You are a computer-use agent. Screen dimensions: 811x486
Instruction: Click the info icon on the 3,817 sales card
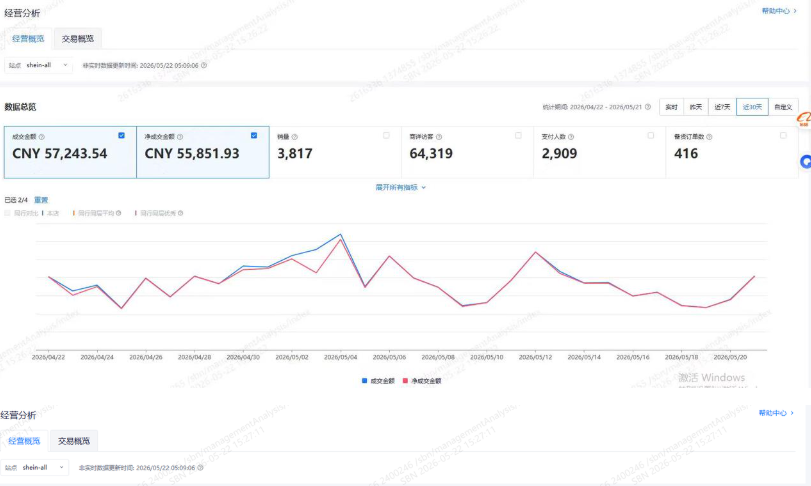pyautogui.click(x=295, y=137)
